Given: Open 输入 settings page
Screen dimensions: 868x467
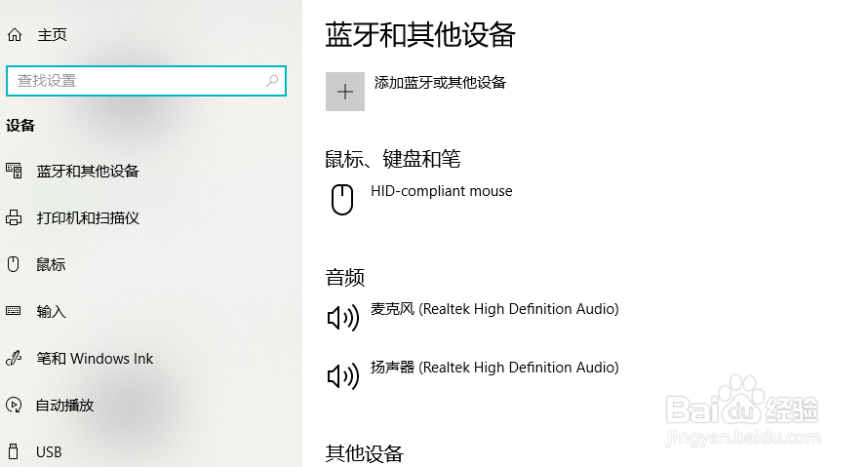Looking at the screenshot, I should click(x=51, y=312).
